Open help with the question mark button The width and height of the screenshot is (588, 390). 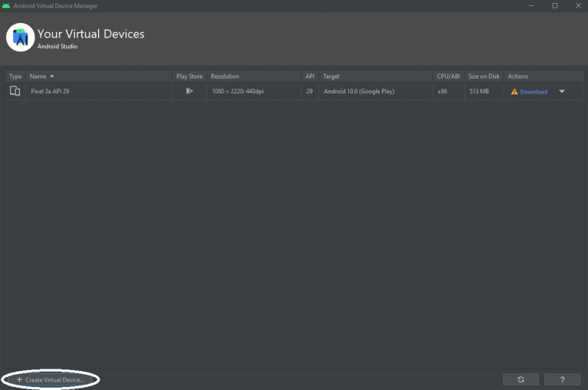click(562, 379)
